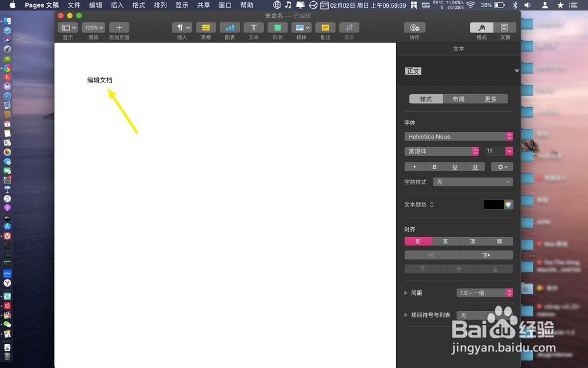Open the 常规体 typeface style dropdown
The height and width of the screenshot is (368, 588).
point(442,151)
